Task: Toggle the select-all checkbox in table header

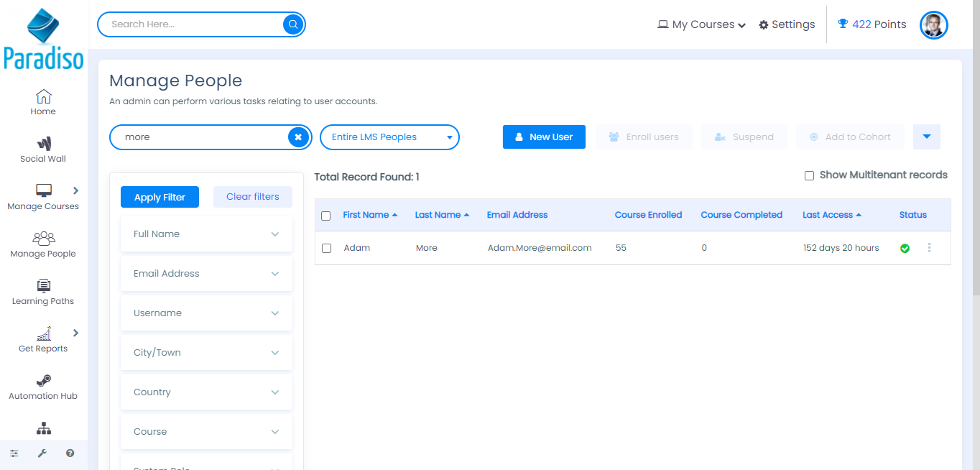Action: point(326,216)
